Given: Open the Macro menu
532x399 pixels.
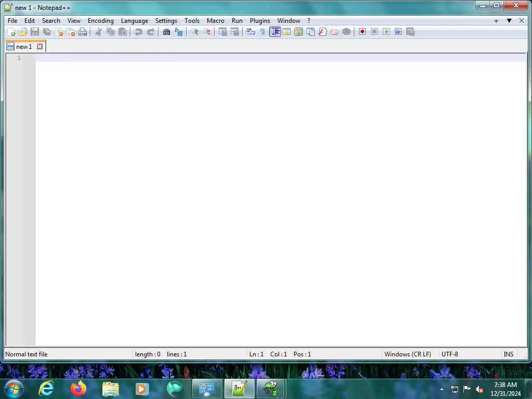Looking at the screenshot, I should (216, 21).
